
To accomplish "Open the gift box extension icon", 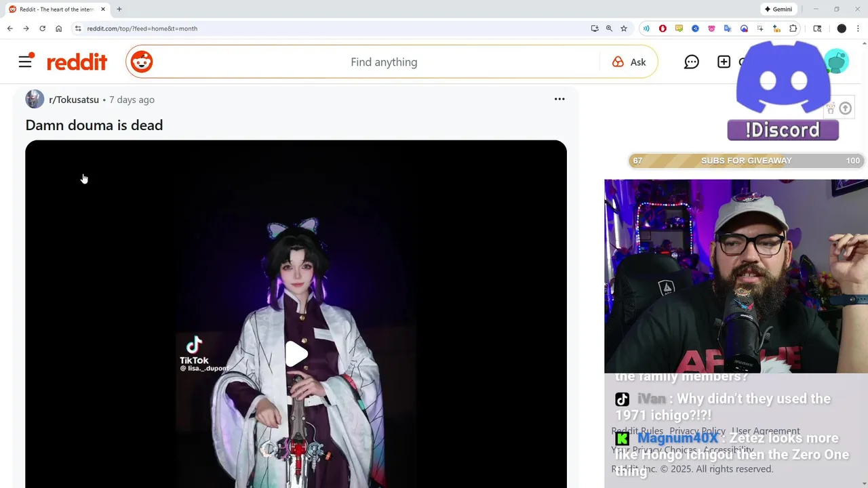I will [777, 28].
